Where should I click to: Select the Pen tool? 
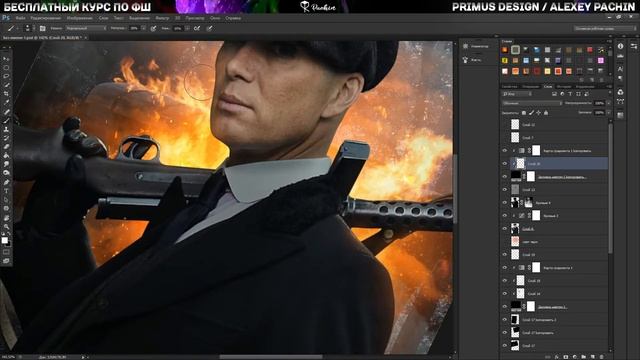point(6,182)
